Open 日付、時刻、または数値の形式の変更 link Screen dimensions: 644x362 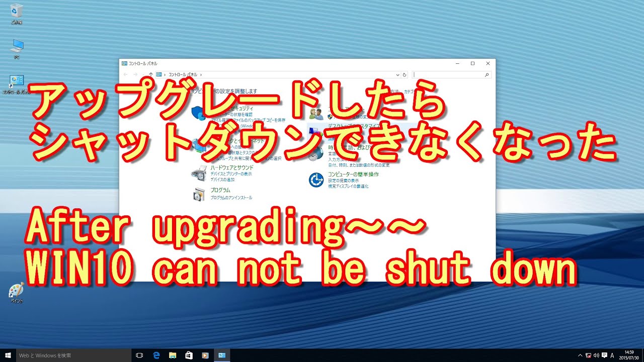click(359, 165)
